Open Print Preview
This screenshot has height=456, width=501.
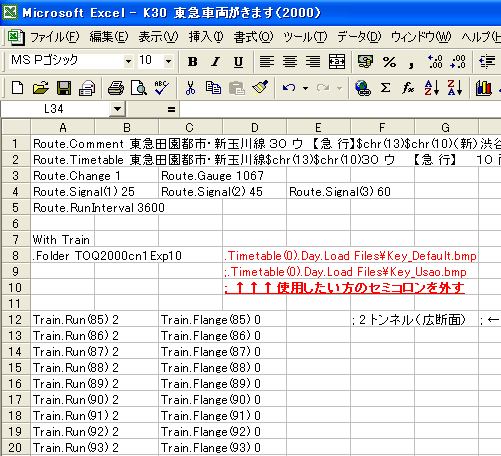(x=139, y=88)
